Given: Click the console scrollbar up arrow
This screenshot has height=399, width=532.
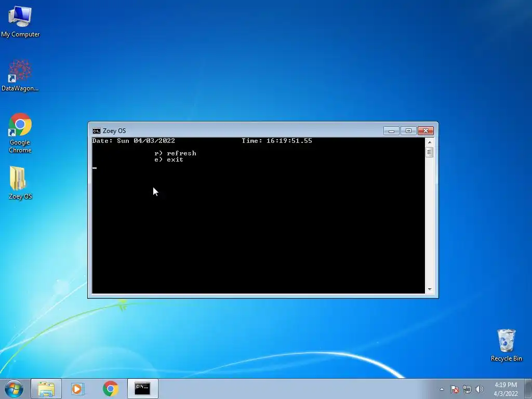Looking at the screenshot, I should pyautogui.click(x=430, y=142).
